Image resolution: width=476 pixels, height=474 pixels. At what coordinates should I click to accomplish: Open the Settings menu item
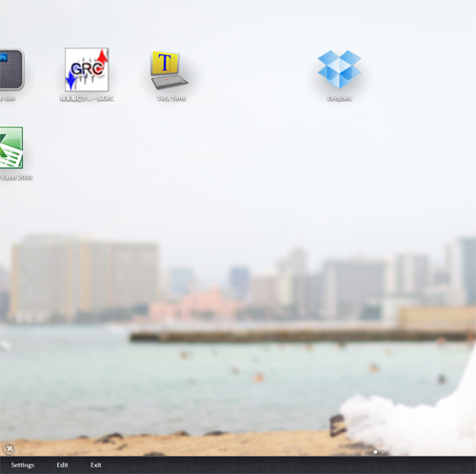(x=23, y=465)
